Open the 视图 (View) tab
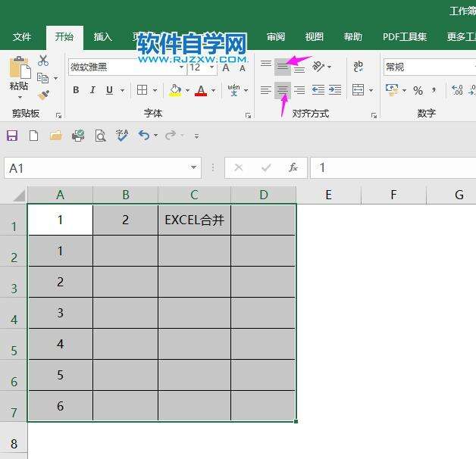The image size is (476, 459). (314, 36)
